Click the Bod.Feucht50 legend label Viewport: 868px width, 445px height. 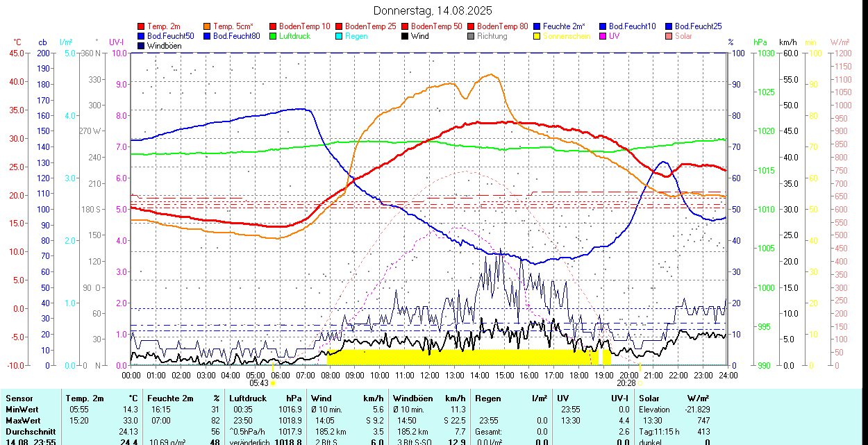[171, 36]
